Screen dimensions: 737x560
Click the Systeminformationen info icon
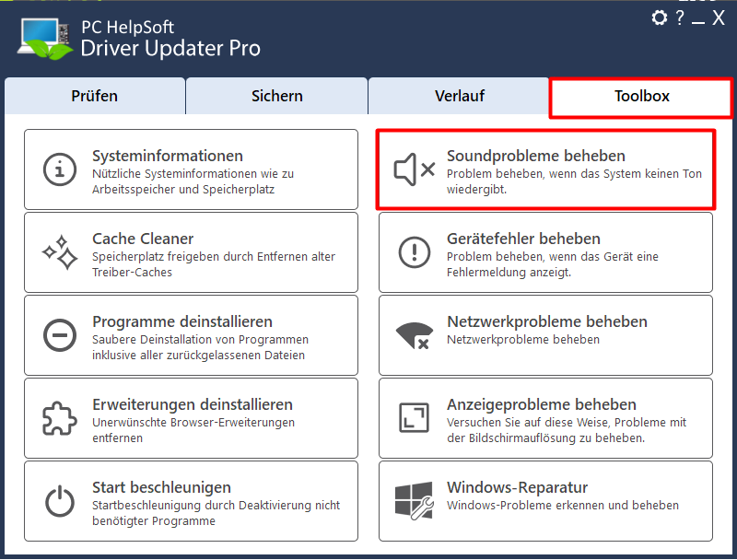[60, 169]
